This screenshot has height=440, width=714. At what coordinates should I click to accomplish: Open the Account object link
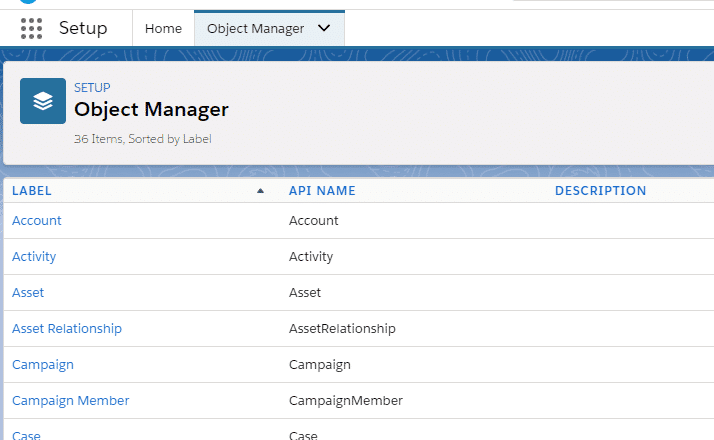36,220
